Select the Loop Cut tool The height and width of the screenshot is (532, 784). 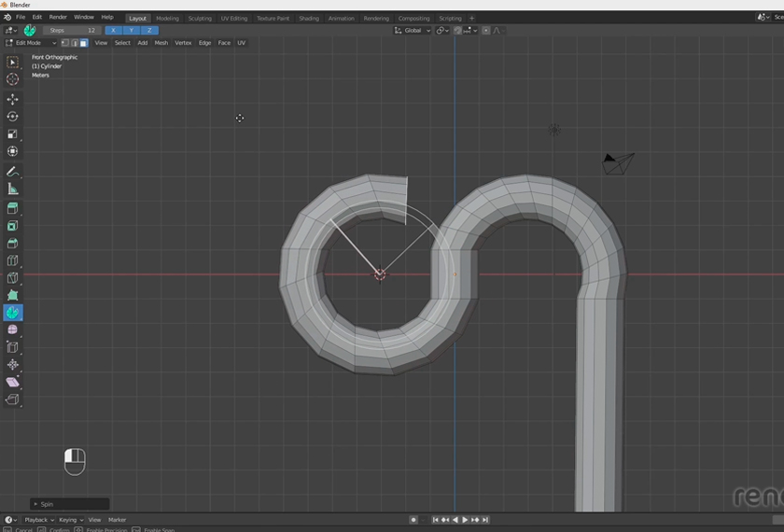13,261
